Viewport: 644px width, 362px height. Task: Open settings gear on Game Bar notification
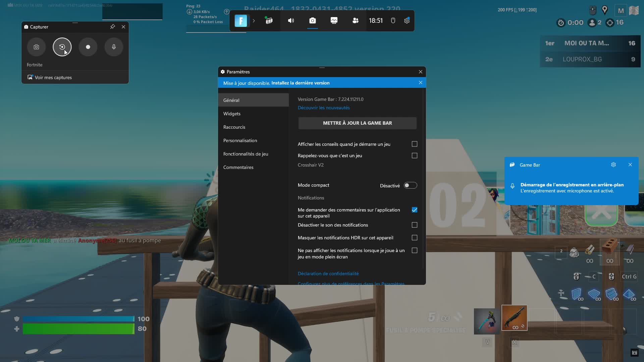(x=613, y=165)
